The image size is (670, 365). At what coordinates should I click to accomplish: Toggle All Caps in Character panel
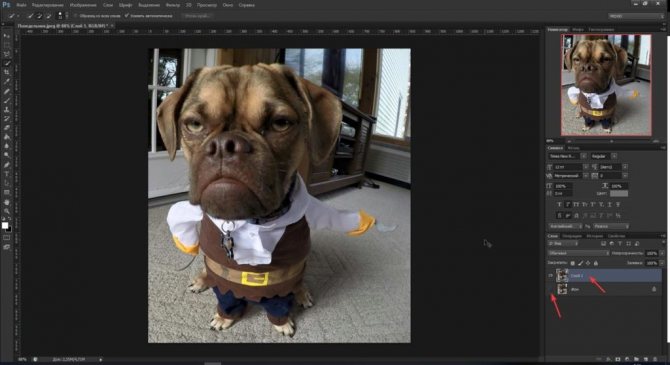click(x=576, y=205)
